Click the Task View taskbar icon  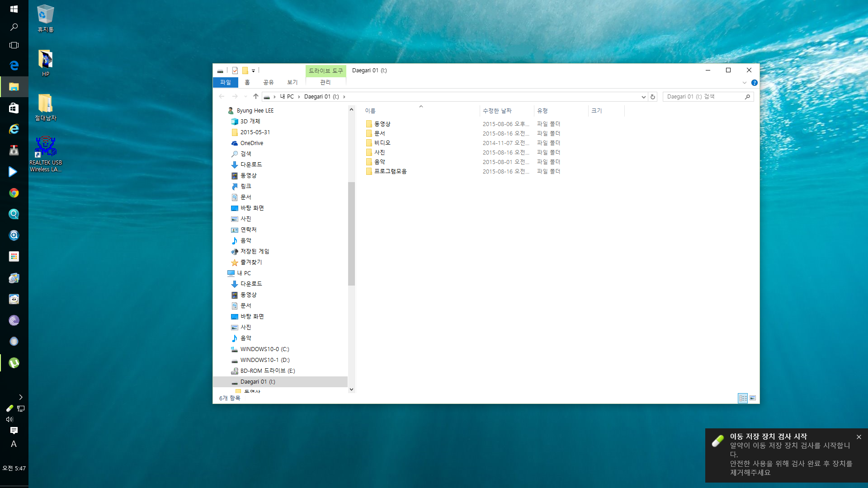tap(14, 45)
